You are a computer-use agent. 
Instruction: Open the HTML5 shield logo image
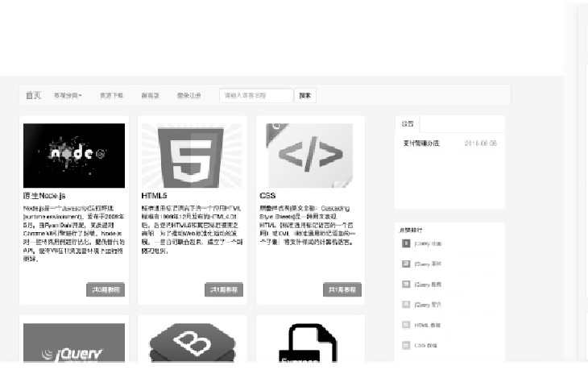192,156
